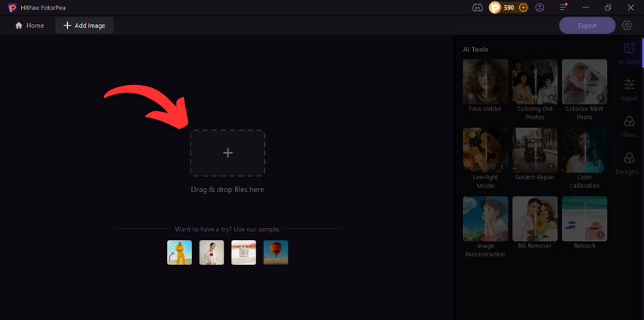Select the Retouch tool
644x320 pixels.
tap(584, 223)
